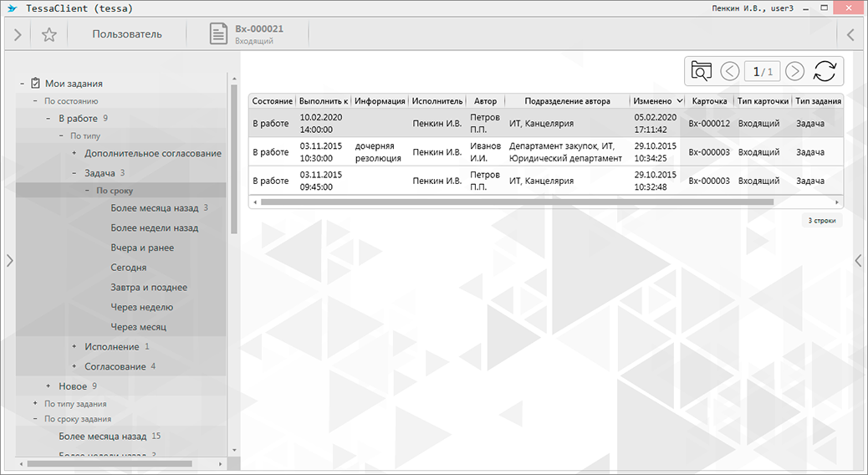Image resolution: width=868 pixels, height=475 pixels.
Task: Collapse the В работе tree node
Action: (49, 119)
